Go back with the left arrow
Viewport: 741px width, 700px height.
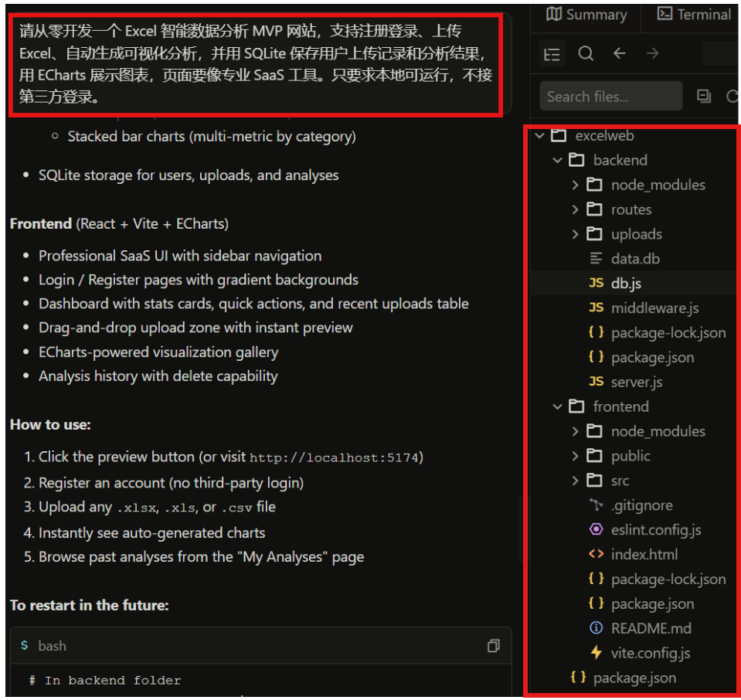(619, 53)
